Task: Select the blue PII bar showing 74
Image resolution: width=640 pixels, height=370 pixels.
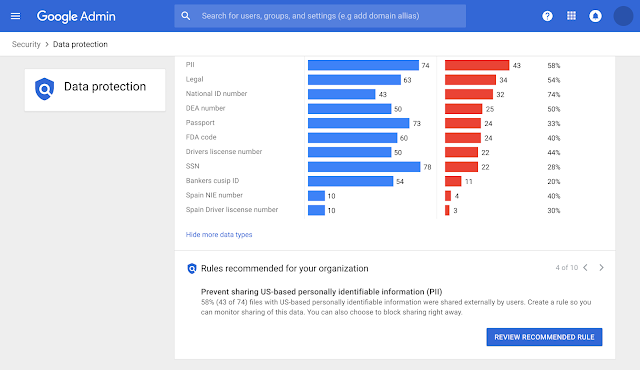Action: 363,65
